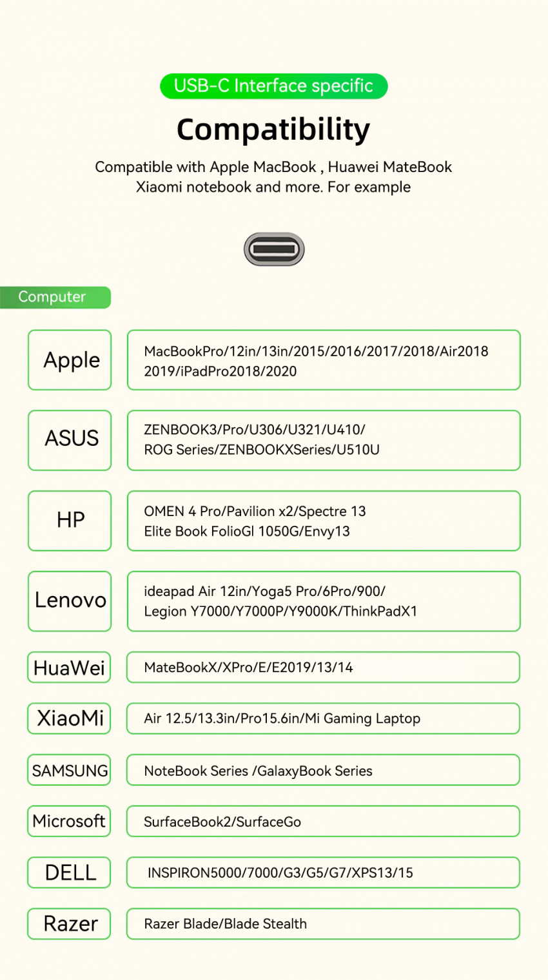Click the Apple brand box
The image size is (548, 980).
[x=70, y=360]
